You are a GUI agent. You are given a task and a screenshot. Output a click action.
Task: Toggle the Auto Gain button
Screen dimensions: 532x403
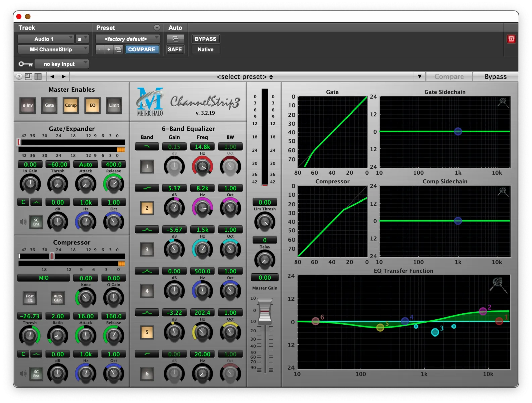[x=58, y=298]
